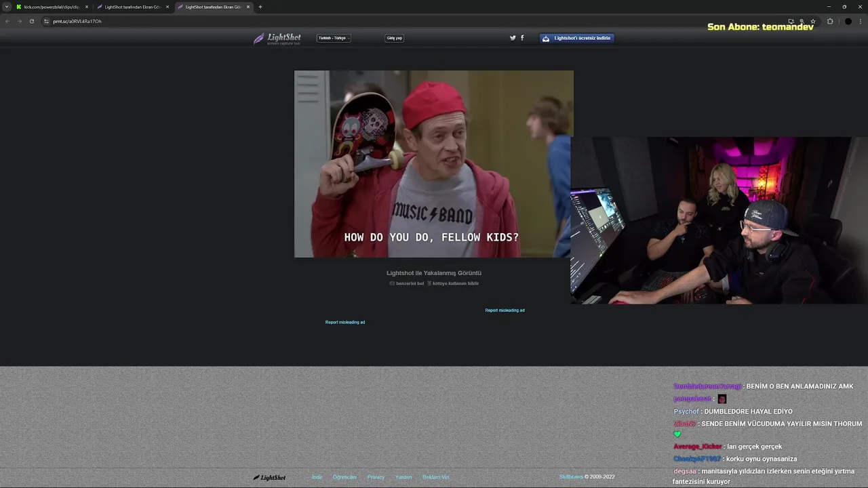Close the kick.com tab
This screenshot has width=868, height=488.
pyautogui.click(x=87, y=7)
